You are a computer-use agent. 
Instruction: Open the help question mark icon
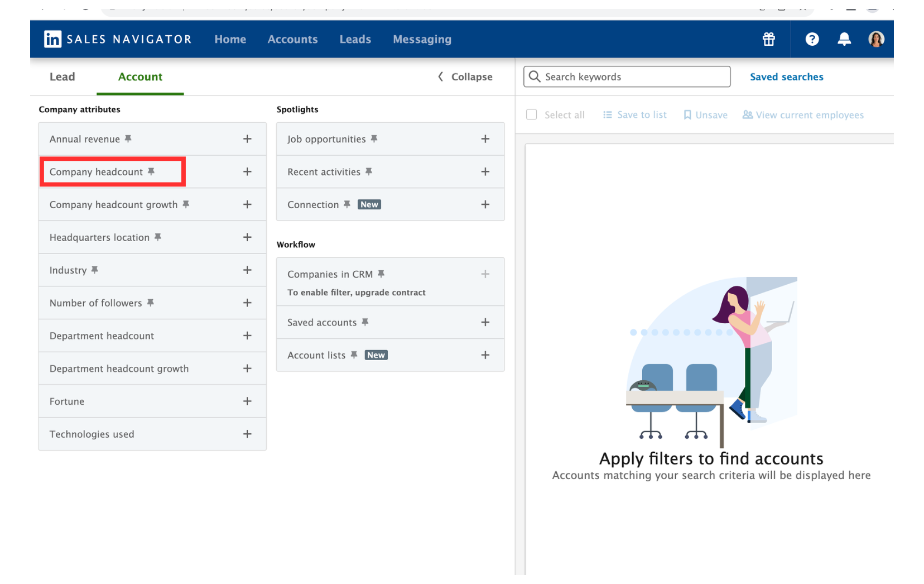811,39
